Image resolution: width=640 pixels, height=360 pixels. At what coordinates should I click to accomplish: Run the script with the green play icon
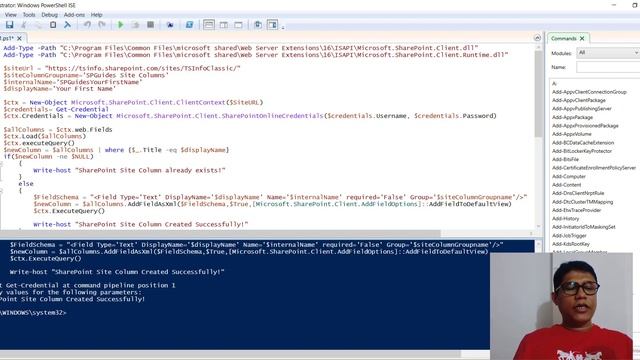[120, 25]
